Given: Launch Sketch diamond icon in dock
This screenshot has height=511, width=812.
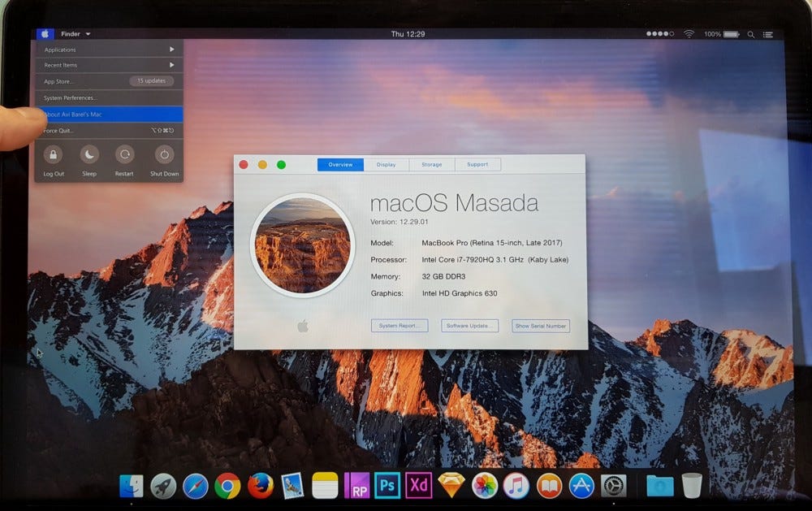Looking at the screenshot, I should click(451, 486).
